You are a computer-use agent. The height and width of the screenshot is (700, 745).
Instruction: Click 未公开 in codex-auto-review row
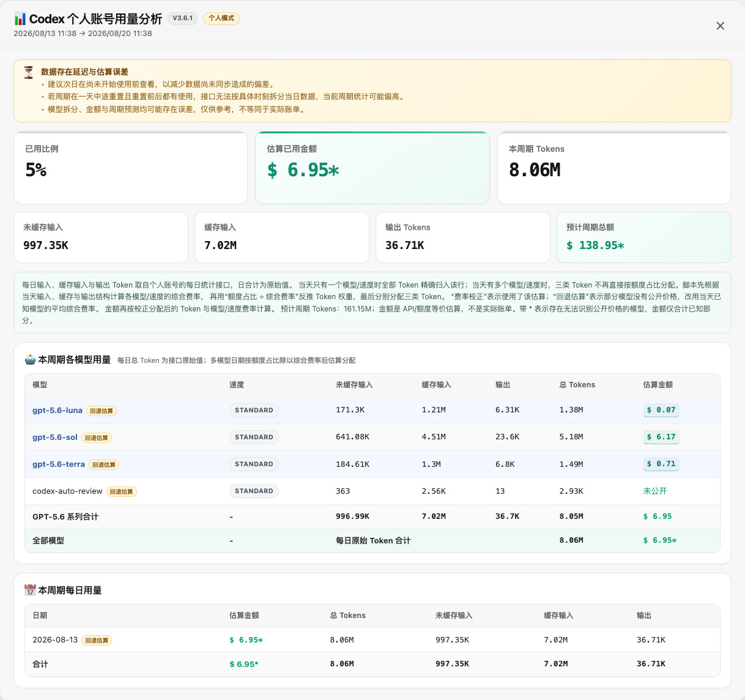coord(655,491)
